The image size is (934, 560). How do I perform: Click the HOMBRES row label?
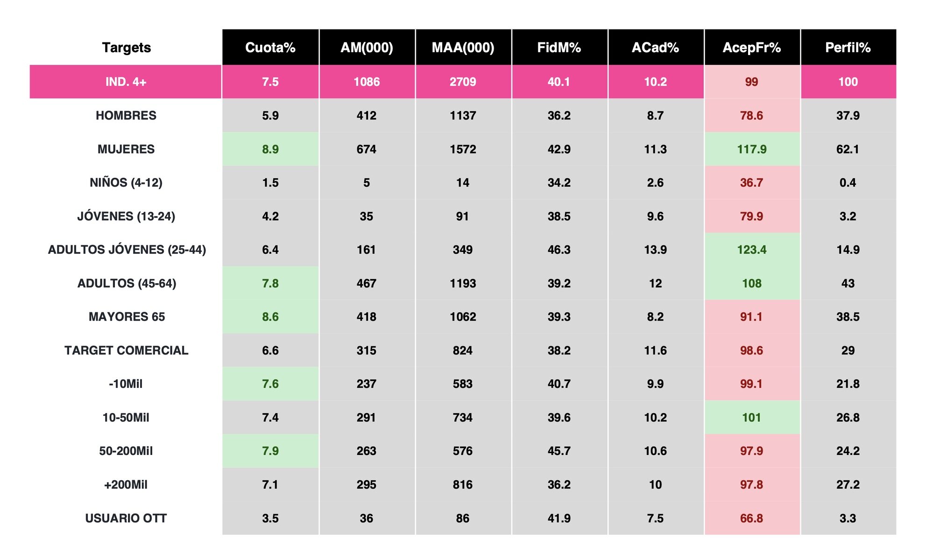click(x=126, y=116)
